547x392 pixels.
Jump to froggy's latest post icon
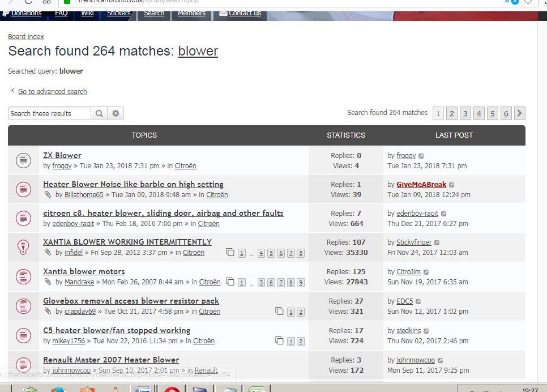point(421,156)
